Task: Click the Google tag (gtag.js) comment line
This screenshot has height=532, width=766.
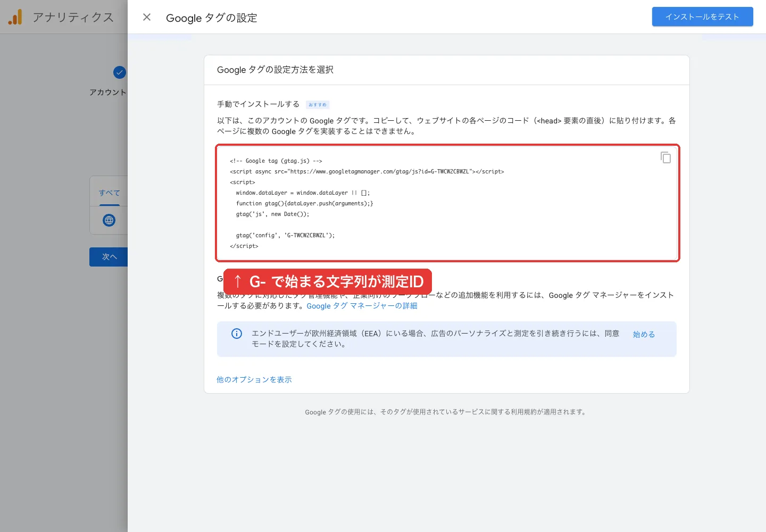Action: 276,161
